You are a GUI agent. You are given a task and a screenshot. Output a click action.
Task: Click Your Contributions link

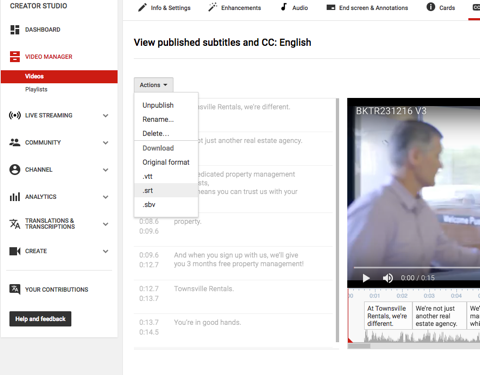[57, 290]
